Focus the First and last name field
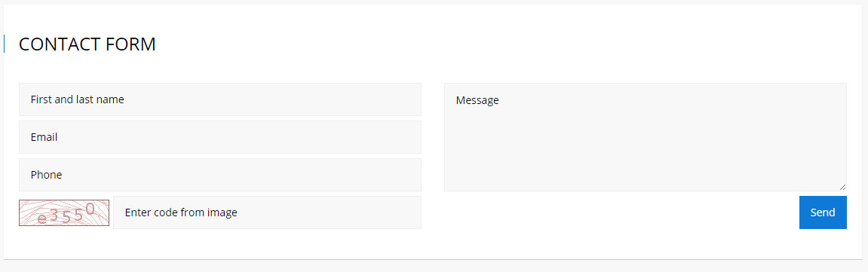The width and height of the screenshot is (868, 272). [x=219, y=99]
